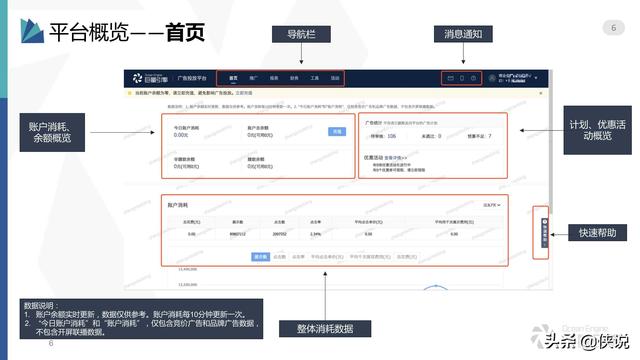Toggle the 点击数 chart metric

[x=280, y=257]
